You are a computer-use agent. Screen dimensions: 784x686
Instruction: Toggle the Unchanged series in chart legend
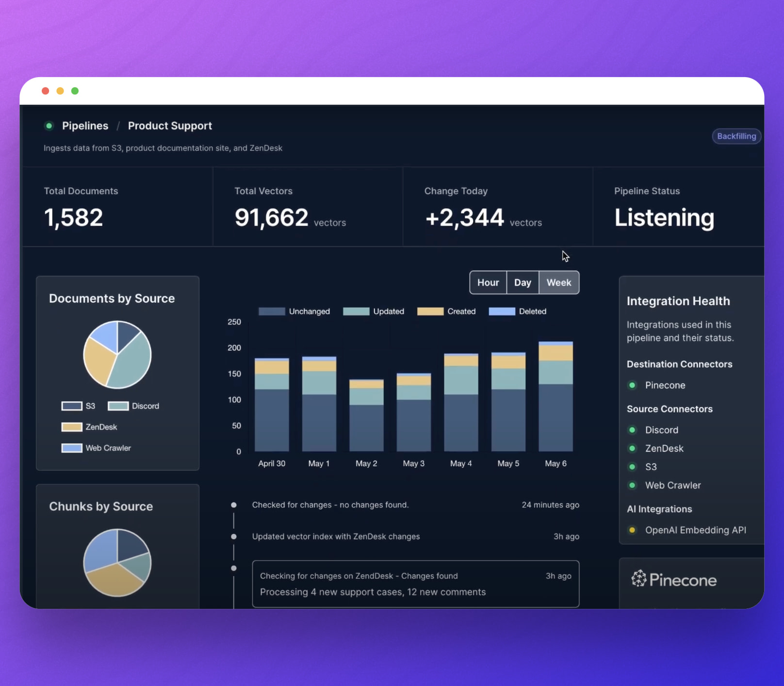(x=294, y=311)
